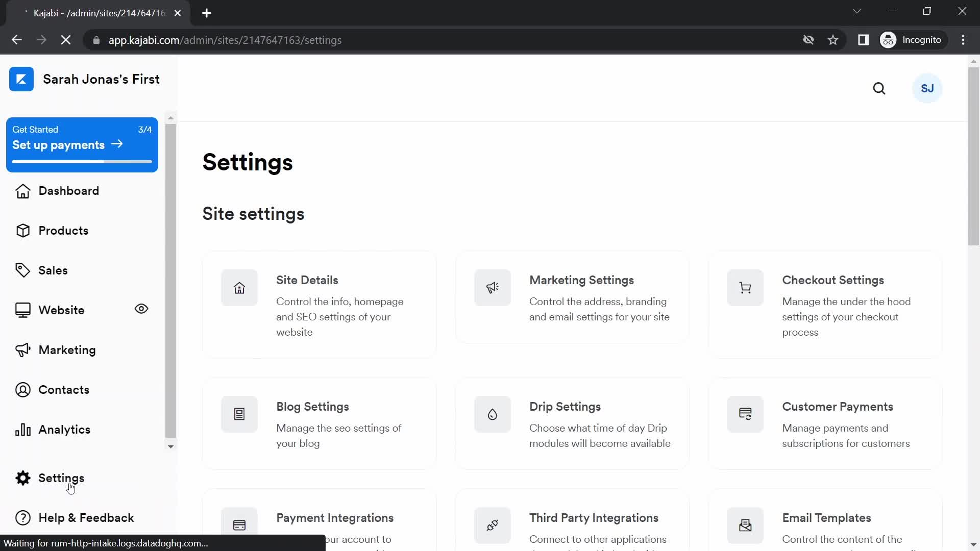The image size is (980, 551).
Task: Click the site lock icon
Action: (x=96, y=40)
